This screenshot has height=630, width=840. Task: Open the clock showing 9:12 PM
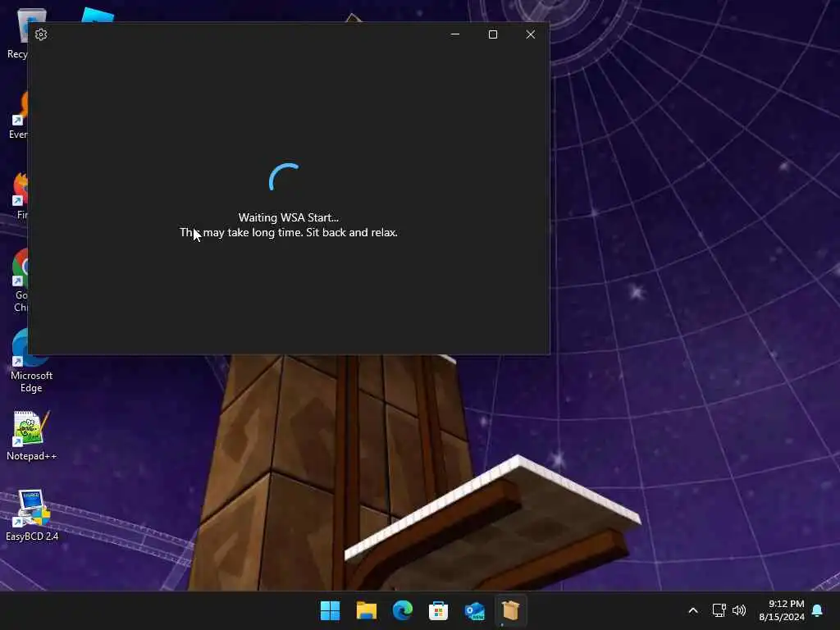[x=782, y=610]
